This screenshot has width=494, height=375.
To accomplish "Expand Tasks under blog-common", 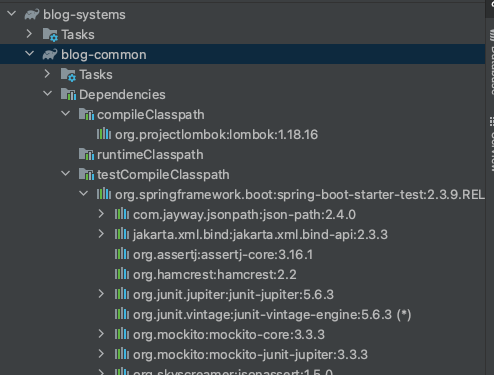I will [x=47, y=74].
